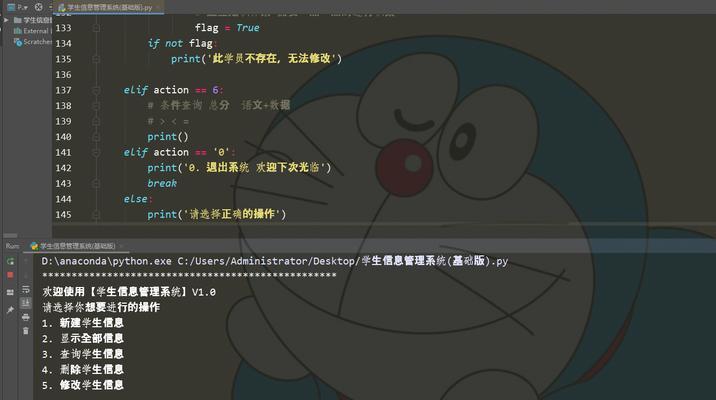
Task: Click the comment '# 条件查询 总分 语文+数据'
Action: [x=219, y=105]
